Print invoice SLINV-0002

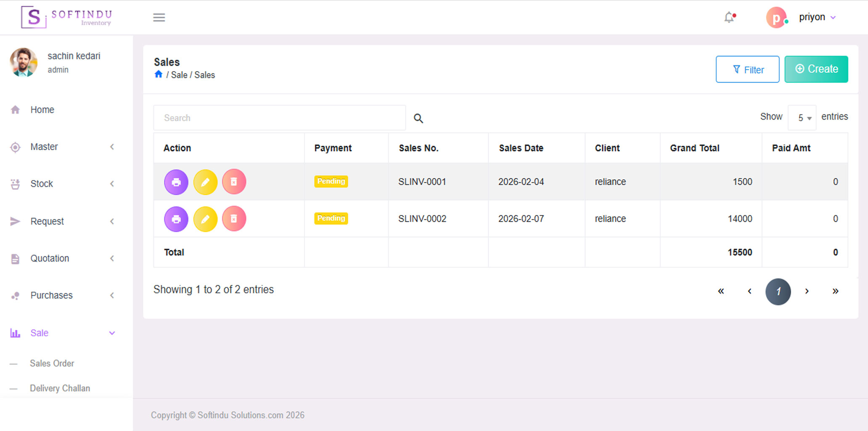click(x=176, y=219)
